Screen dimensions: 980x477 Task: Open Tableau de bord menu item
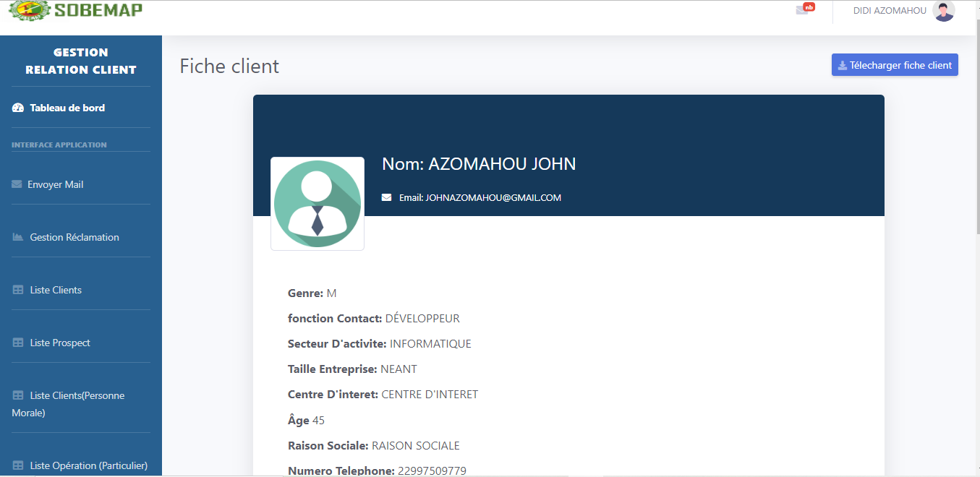pos(67,108)
